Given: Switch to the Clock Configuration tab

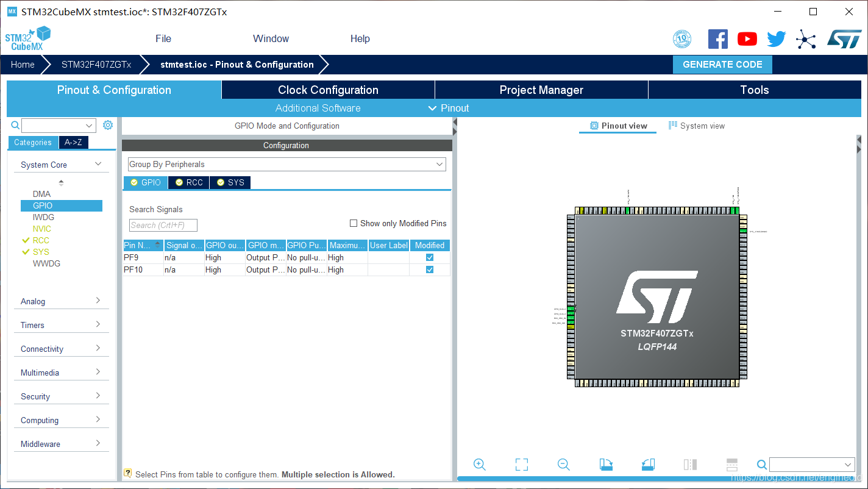Looking at the screenshot, I should [x=328, y=90].
